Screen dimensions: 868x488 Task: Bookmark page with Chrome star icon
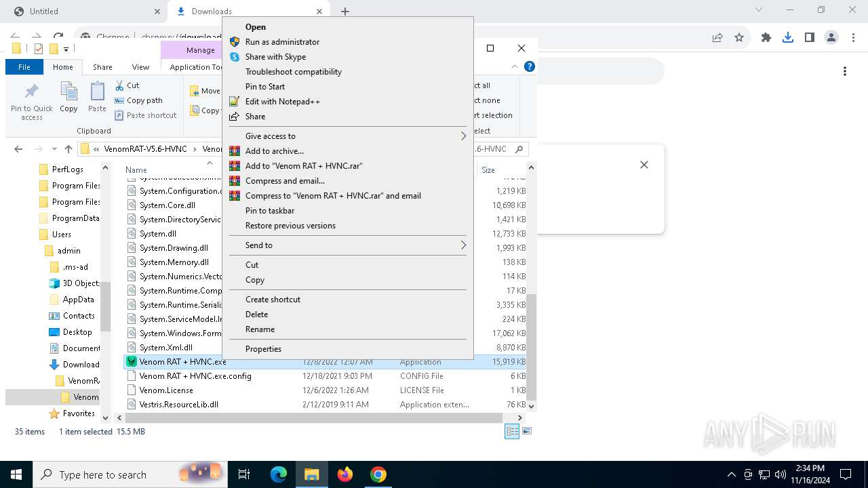point(739,38)
